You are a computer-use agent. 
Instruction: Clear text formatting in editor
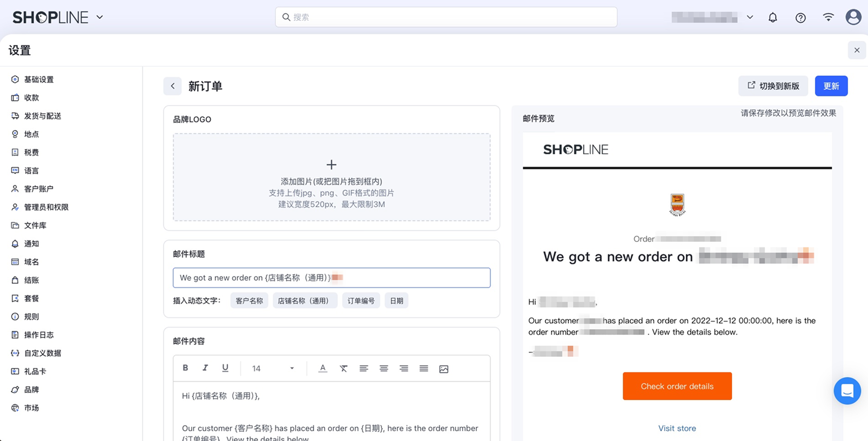pos(344,369)
